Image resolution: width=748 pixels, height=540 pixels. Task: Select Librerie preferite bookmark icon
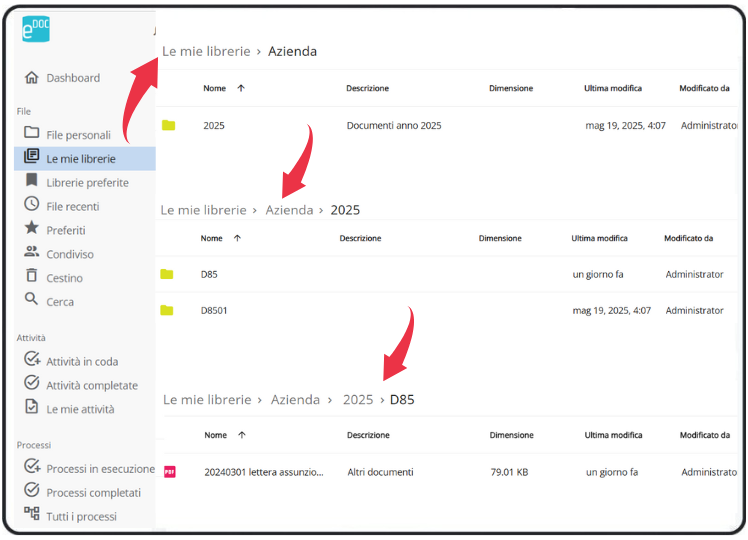[x=32, y=182]
